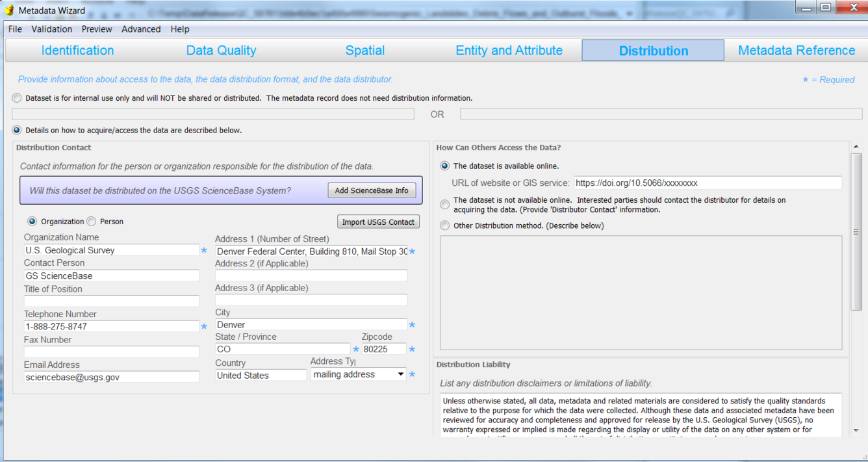Click the City field containing Denver

(311, 324)
